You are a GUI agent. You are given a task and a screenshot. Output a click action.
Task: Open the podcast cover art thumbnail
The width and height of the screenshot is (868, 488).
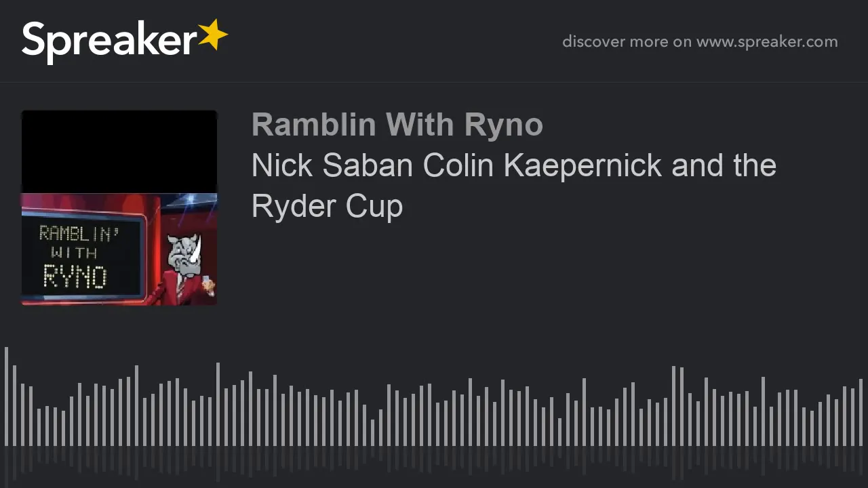tap(119, 207)
